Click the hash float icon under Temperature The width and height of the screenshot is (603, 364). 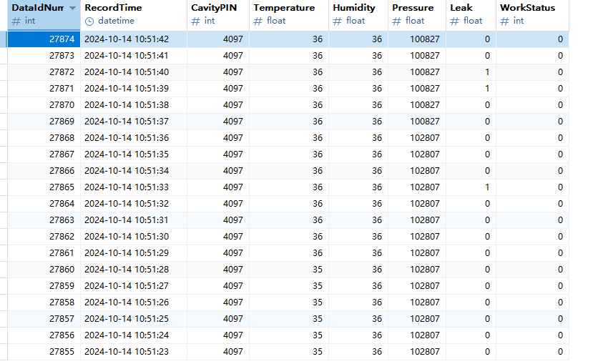(258, 21)
